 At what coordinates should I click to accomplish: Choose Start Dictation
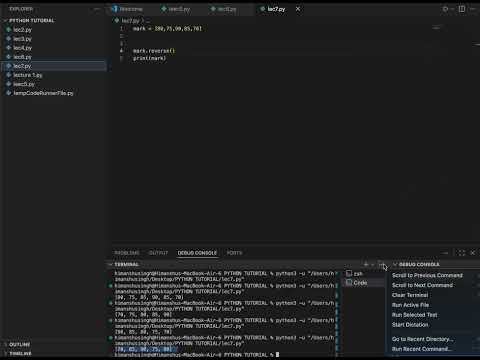(410, 325)
